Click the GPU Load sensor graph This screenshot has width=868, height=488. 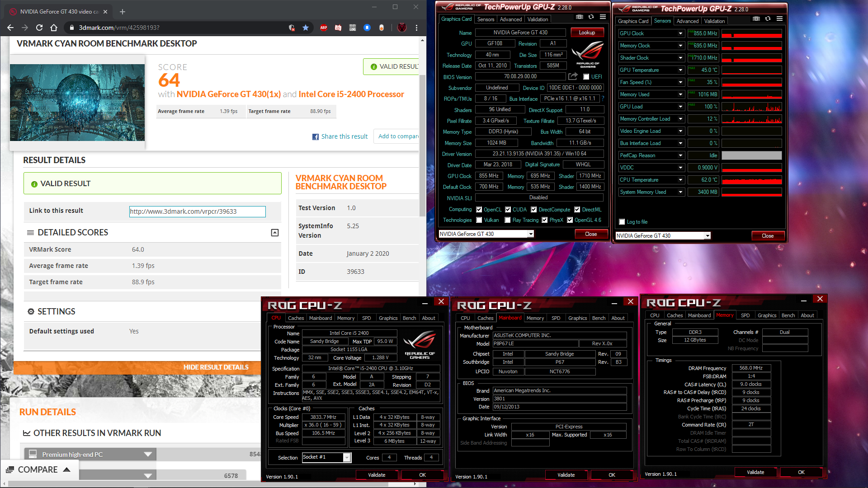(751, 107)
